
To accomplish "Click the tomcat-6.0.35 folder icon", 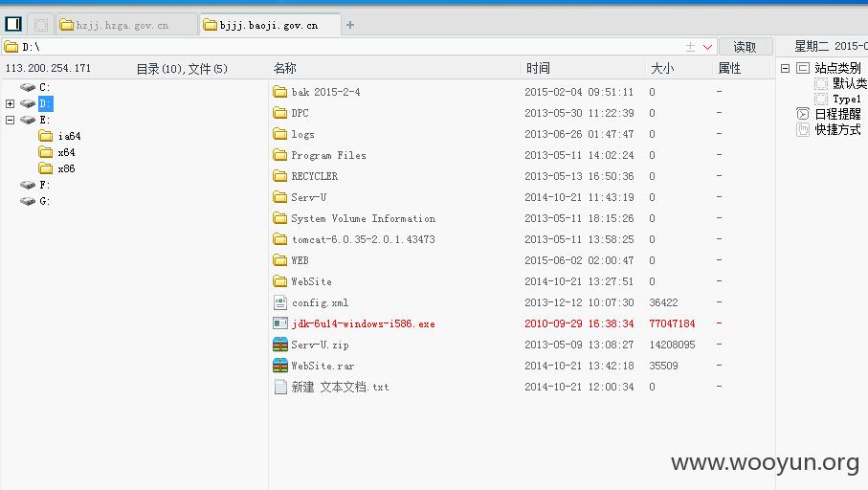I will point(280,238).
